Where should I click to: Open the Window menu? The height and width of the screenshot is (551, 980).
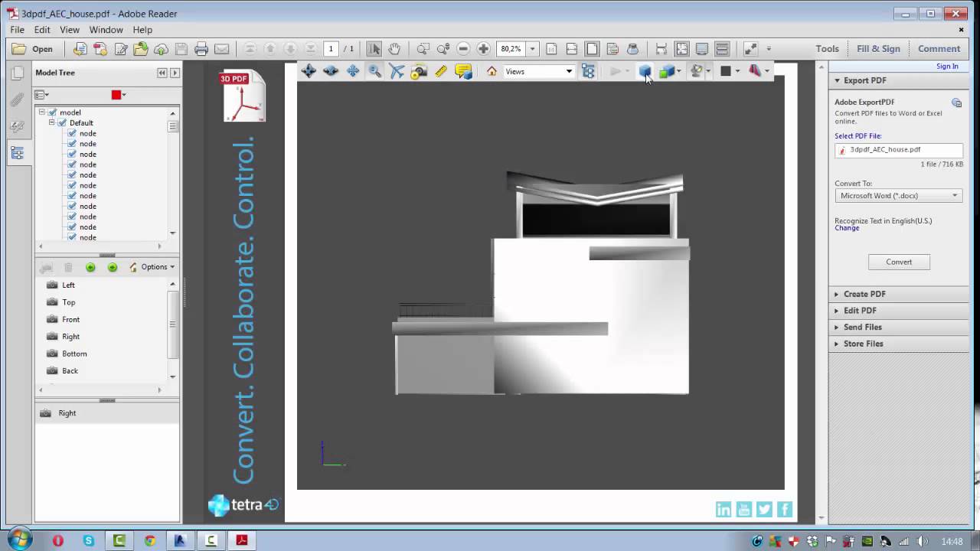(106, 30)
